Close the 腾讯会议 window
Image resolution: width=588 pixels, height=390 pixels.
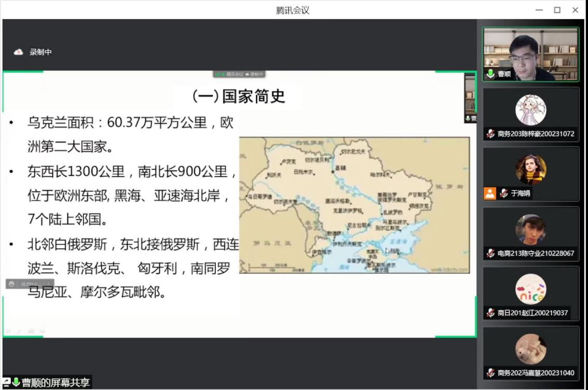(575, 10)
